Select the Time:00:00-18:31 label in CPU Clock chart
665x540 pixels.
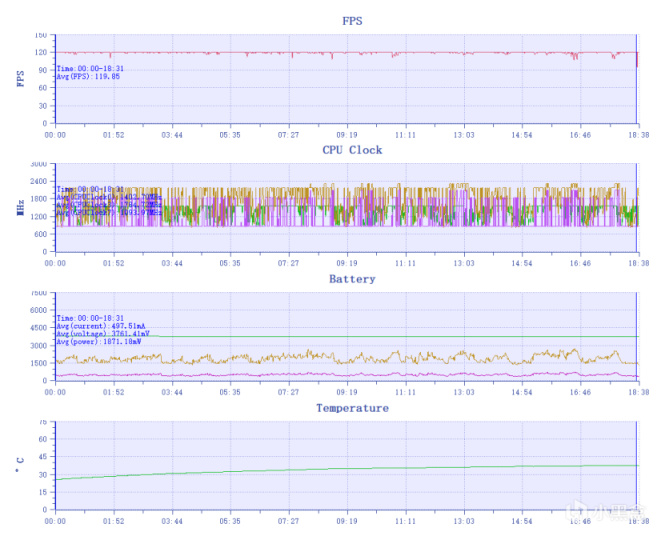90,189
